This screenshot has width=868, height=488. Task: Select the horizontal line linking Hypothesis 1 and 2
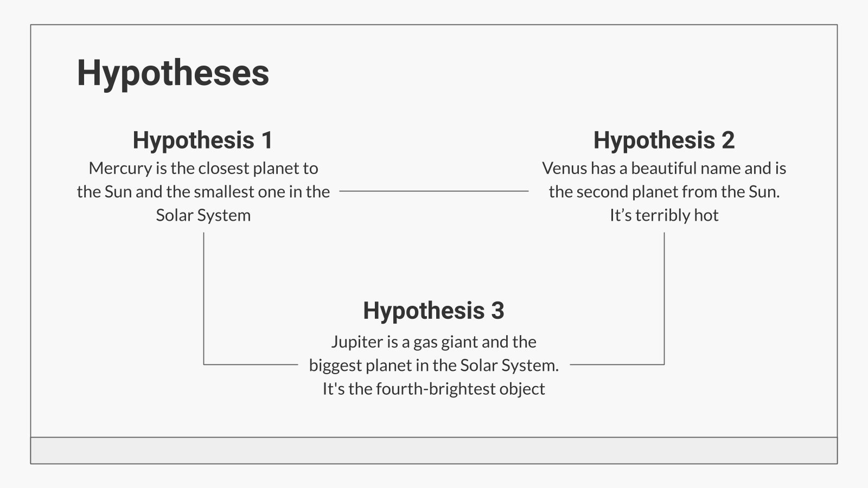pyautogui.click(x=434, y=191)
